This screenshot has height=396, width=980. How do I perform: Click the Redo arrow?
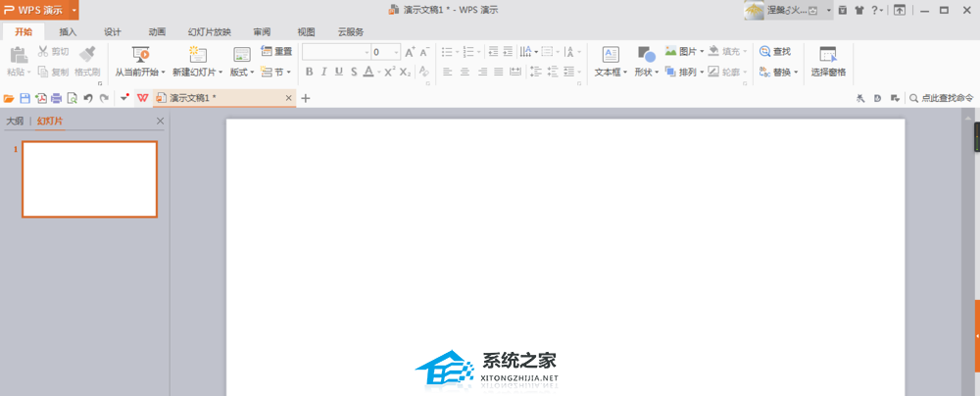[x=105, y=98]
